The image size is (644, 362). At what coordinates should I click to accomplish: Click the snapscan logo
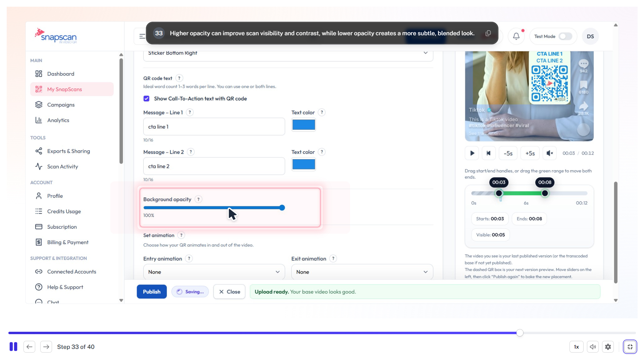[56, 36]
